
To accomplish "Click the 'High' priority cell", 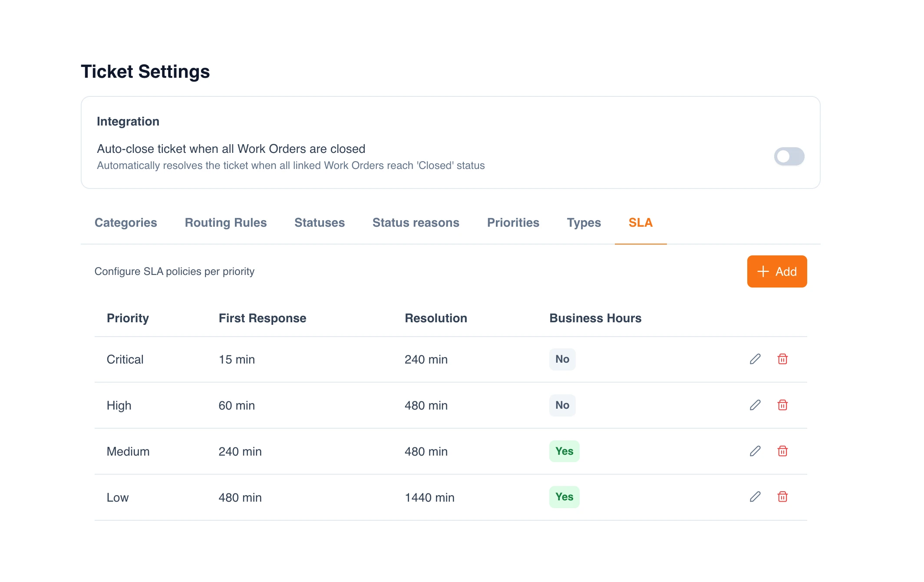I will pos(119,406).
